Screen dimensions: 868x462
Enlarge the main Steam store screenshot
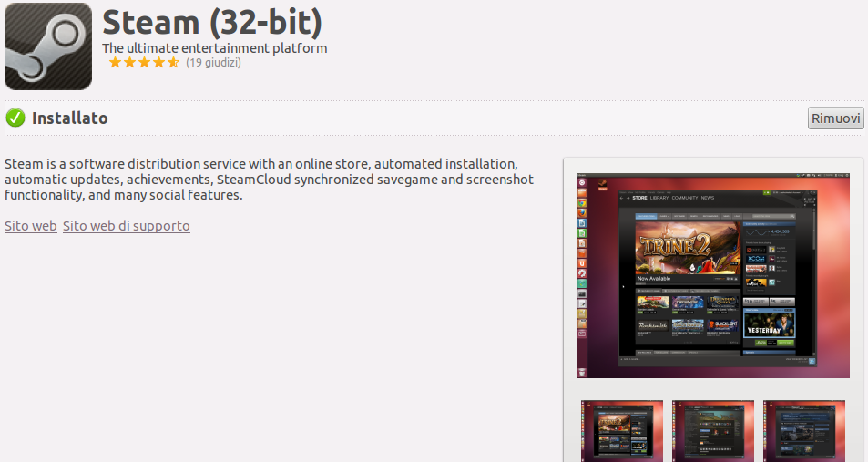[712, 275]
